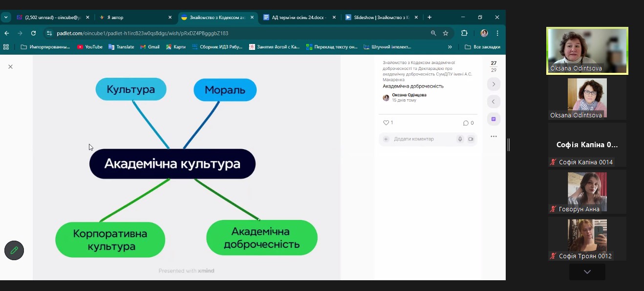The width and height of the screenshot is (644, 291).
Task: Go to next post with right chevron
Action: [x=494, y=84]
